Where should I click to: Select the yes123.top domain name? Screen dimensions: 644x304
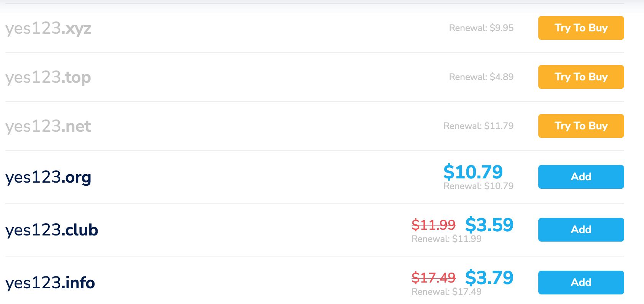[48, 78]
